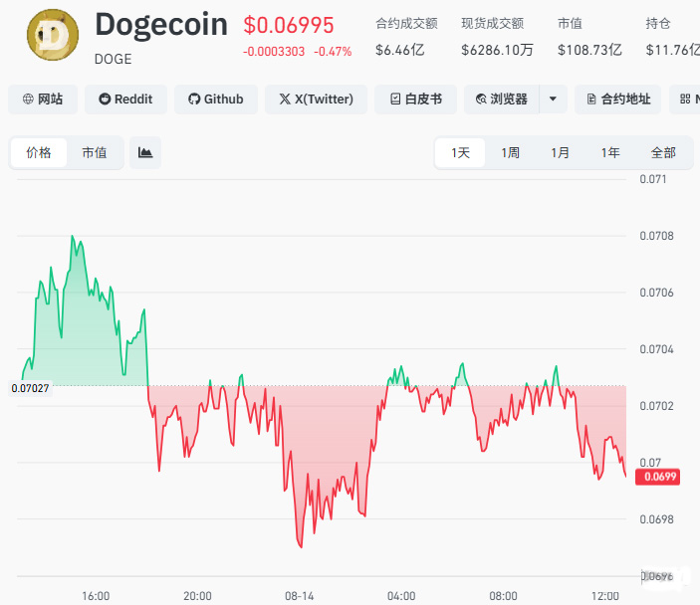This screenshot has width=700, height=605.
Task: Click the 持仓 header label
Action: click(x=658, y=23)
